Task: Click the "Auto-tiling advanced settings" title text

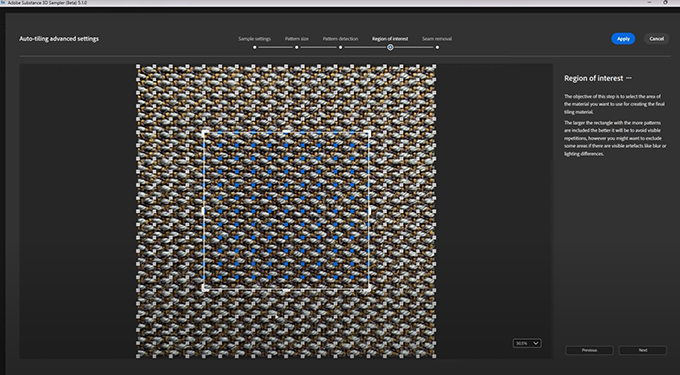Action: (59, 39)
